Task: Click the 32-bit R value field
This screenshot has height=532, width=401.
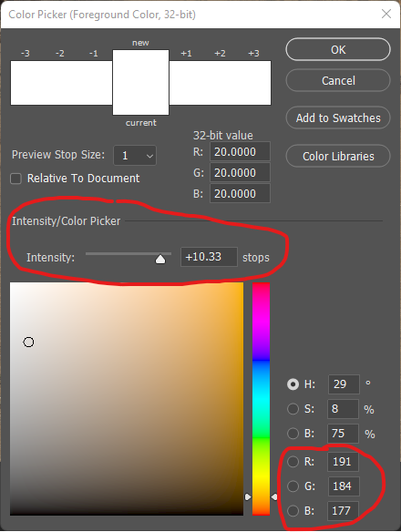Action: coord(240,151)
